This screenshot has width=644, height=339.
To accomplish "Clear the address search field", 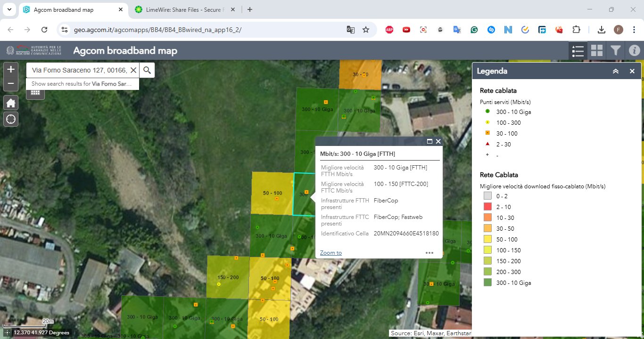I will 133,70.
